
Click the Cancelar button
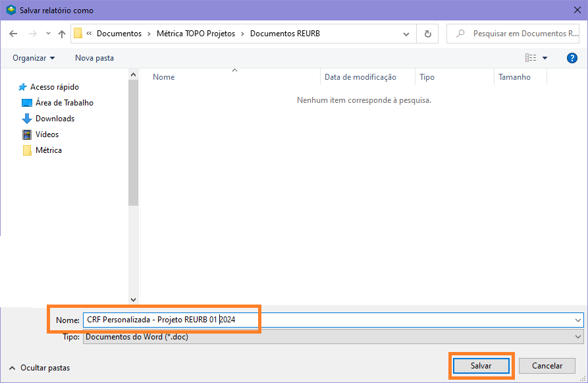click(547, 365)
